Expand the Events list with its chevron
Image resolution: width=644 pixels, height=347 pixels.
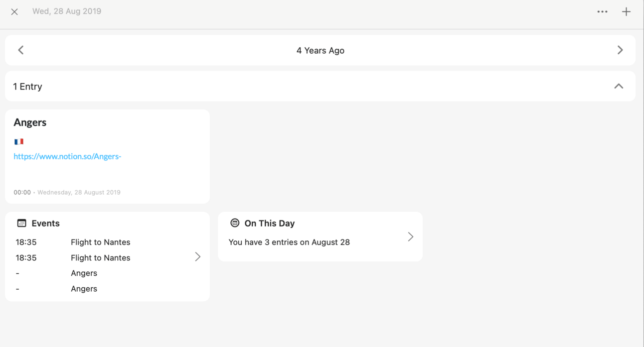click(x=198, y=257)
